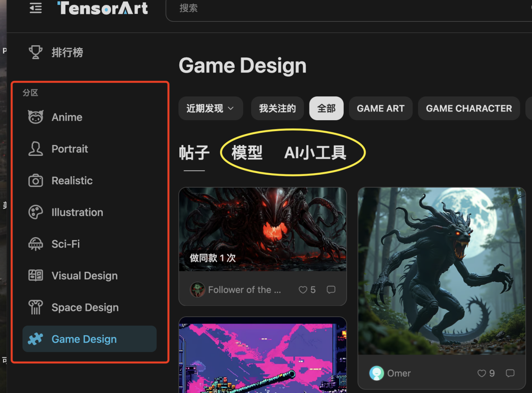
Task: Select the GAME ART filter pill
Action: [380, 108]
